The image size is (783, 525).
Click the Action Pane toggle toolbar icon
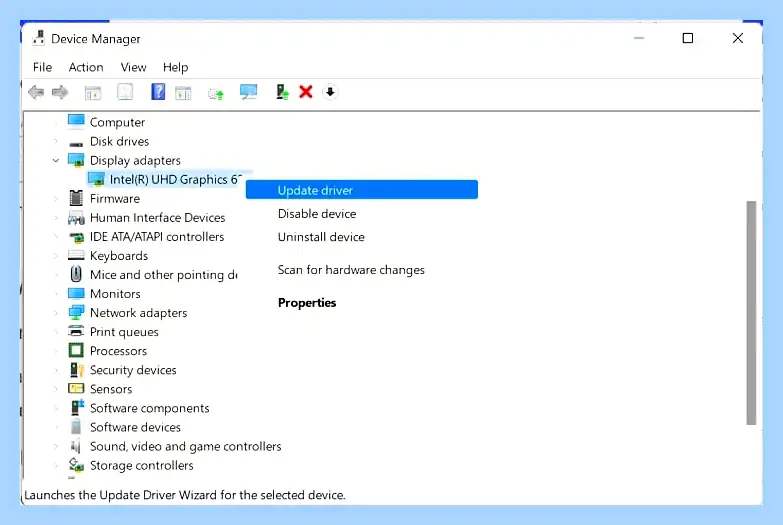pyautogui.click(x=183, y=92)
